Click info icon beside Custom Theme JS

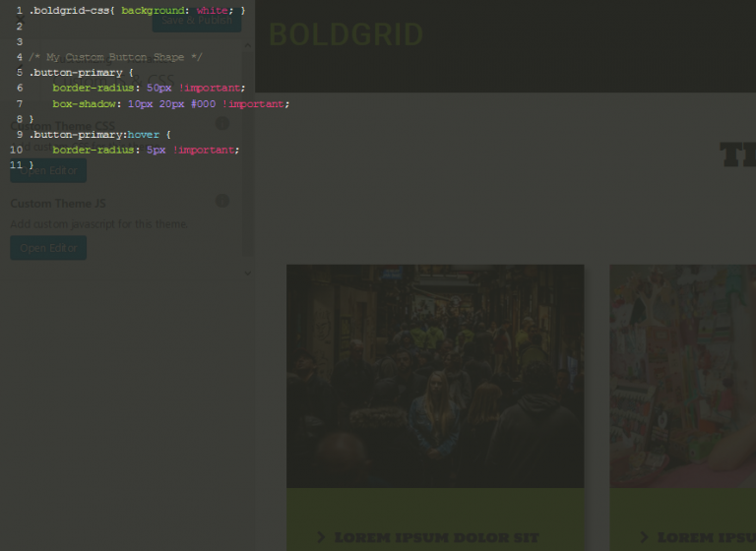[221, 201]
